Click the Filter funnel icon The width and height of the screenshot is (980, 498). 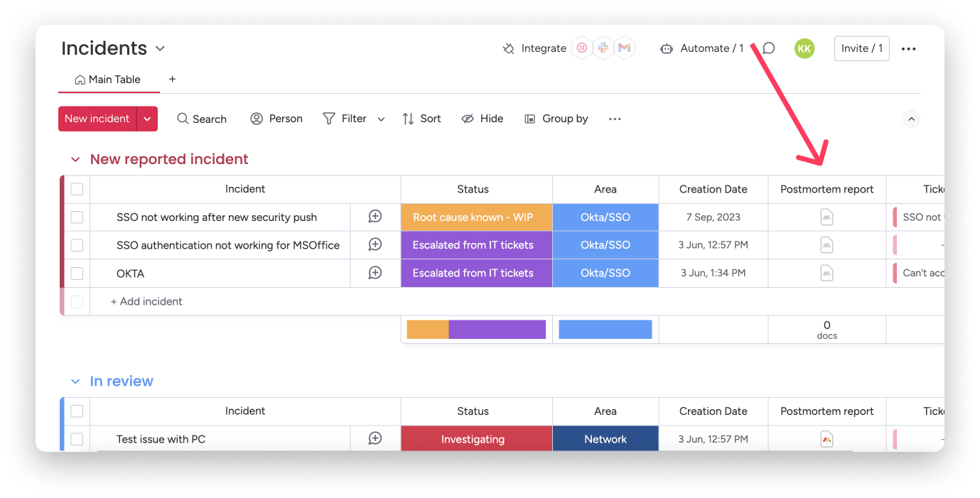(329, 119)
